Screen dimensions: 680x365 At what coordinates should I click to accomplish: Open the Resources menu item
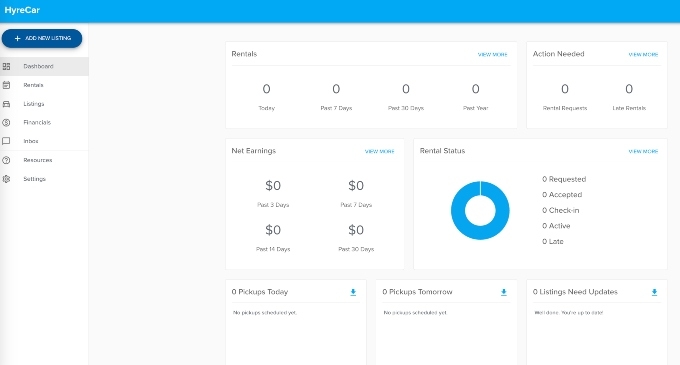(44, 160)
